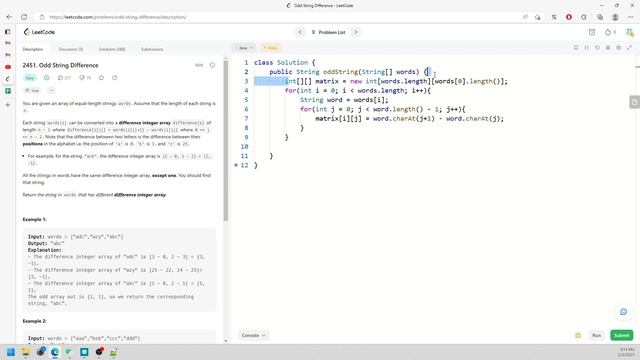Open the red Opera-style extension icon

pyautogui.click(x=569, y=17)
